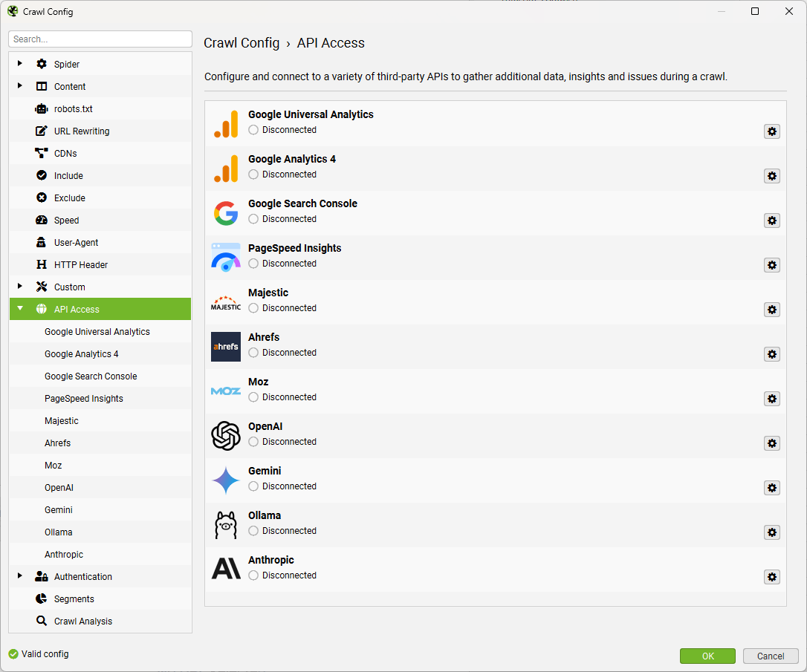Open OpenAI settings gear
Viewport: 807px width, 672px height.
(x=771, y=444)
